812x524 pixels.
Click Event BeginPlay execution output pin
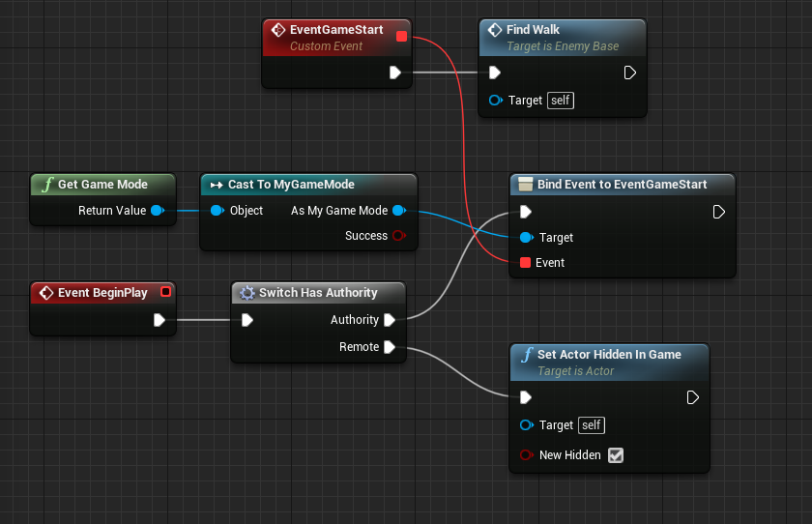[159, 320]
